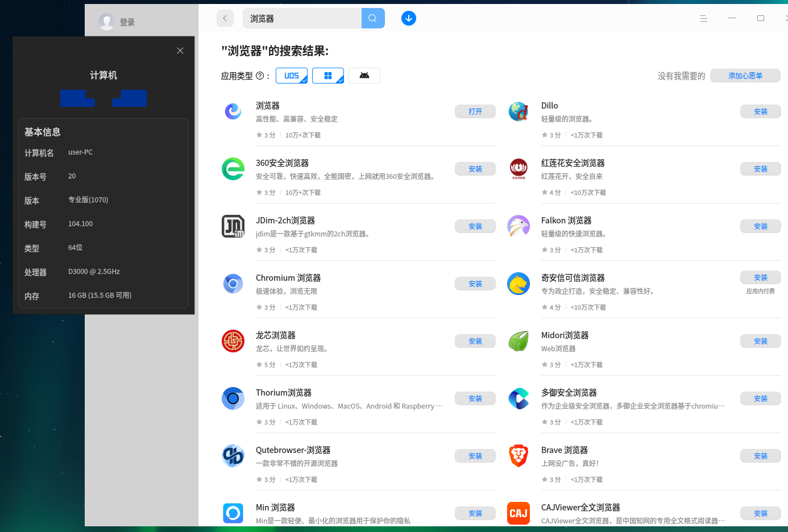Click the 360安全浏览器 app icon
This screenshot has width=788, height=532.
(x=233, y=168)
